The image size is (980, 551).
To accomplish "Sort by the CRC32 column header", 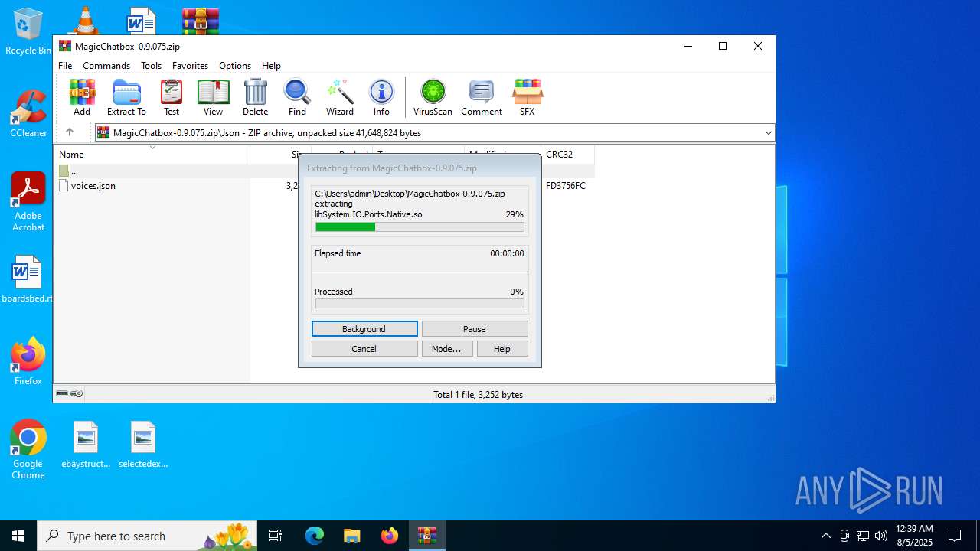I will click(567, 154).
